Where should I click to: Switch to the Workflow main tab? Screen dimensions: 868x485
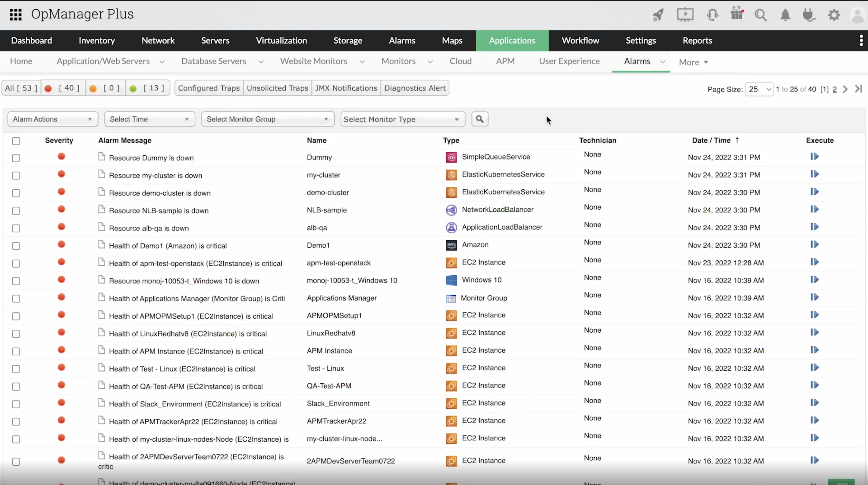580,40
